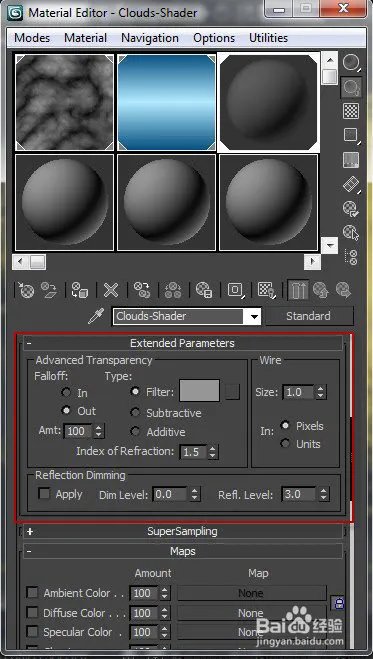Toggle the Backlight icon
This screenshot has width=373, height=659.
[x=351, y=87]
